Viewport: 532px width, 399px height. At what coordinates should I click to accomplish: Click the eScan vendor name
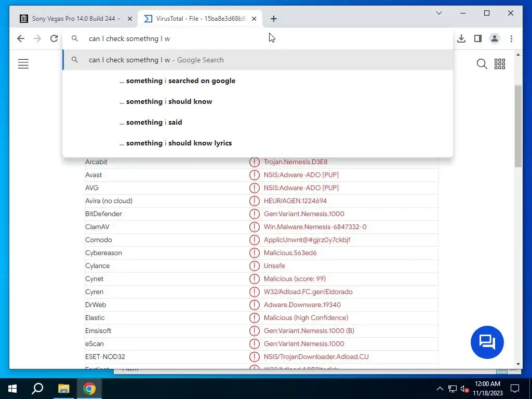point(95,344)
